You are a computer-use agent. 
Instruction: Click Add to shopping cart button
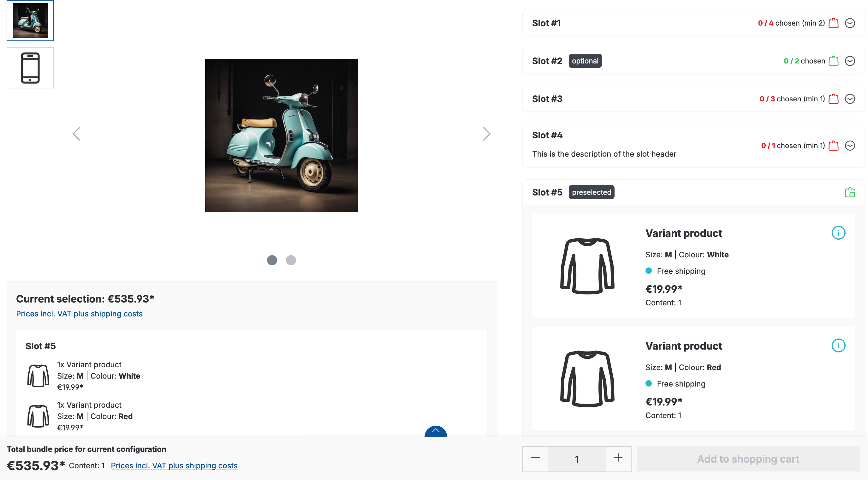(x=748, y=459)
